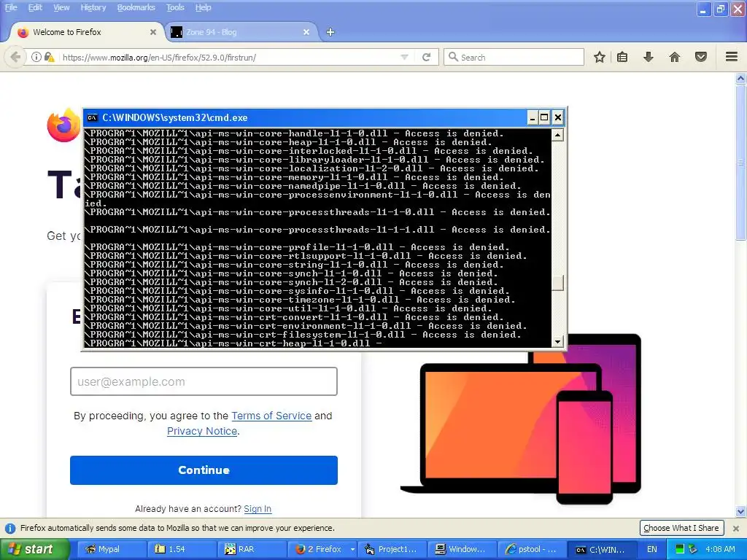Click the Windows start button
This screenshot has width=747, height=560.
click(34, 549)
